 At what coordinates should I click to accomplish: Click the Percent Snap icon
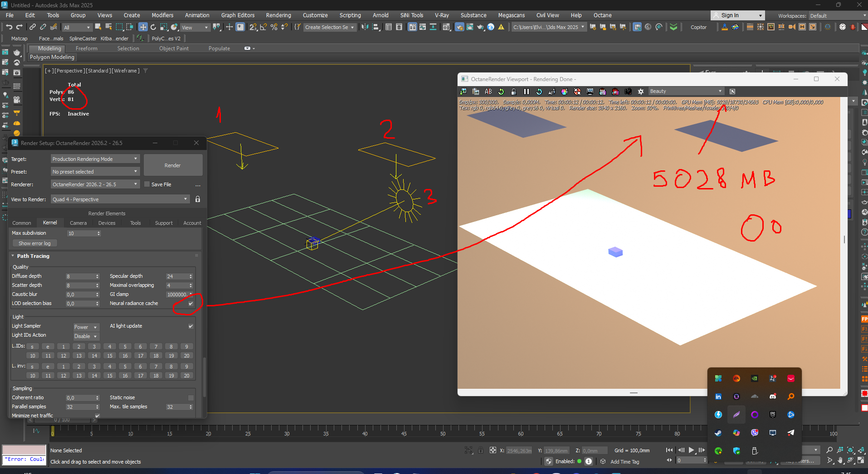[x=274, y=27]
